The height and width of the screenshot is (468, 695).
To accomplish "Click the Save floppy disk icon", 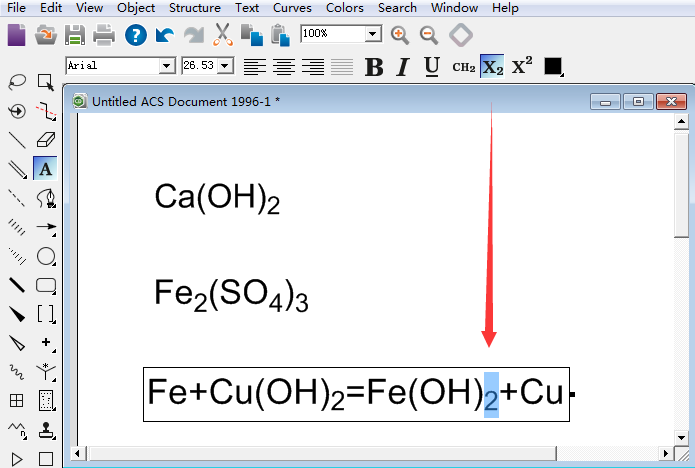I will coord(74,35).
